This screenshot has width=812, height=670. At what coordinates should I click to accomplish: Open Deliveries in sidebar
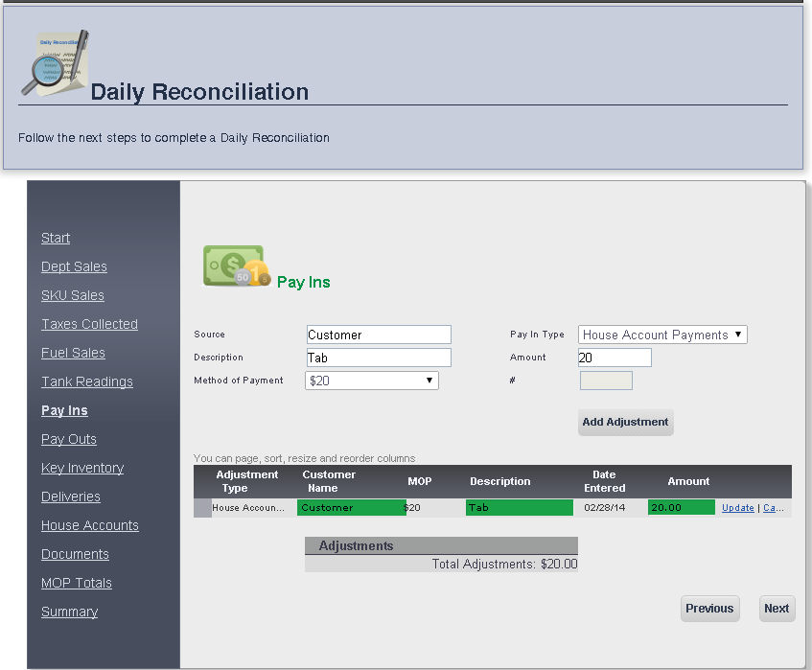(71, 497)
